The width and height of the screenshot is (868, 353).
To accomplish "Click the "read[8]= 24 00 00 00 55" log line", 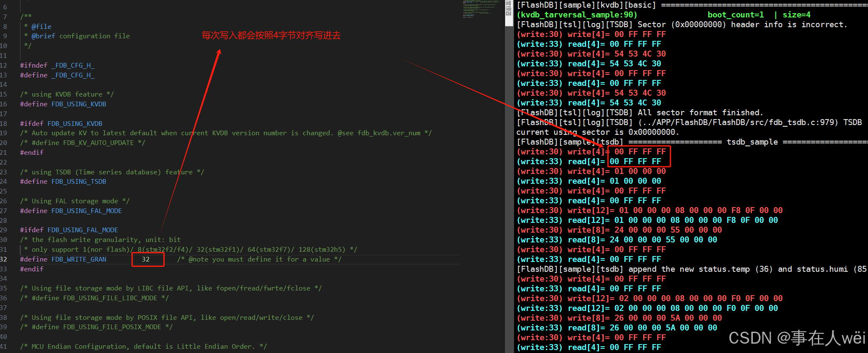I will pos(617,240).
